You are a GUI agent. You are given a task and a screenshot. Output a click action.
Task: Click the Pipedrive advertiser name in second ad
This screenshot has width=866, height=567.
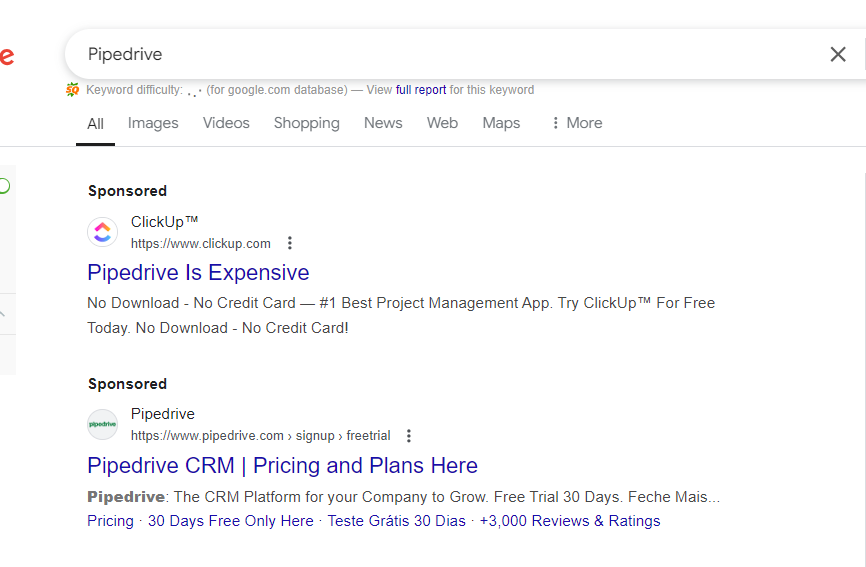(162, 414)
